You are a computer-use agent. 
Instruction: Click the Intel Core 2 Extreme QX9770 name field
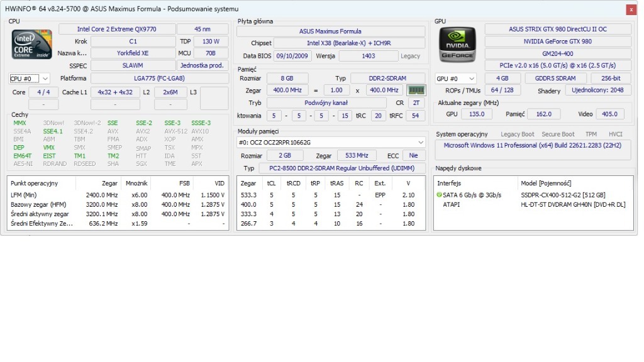[116, 29]
